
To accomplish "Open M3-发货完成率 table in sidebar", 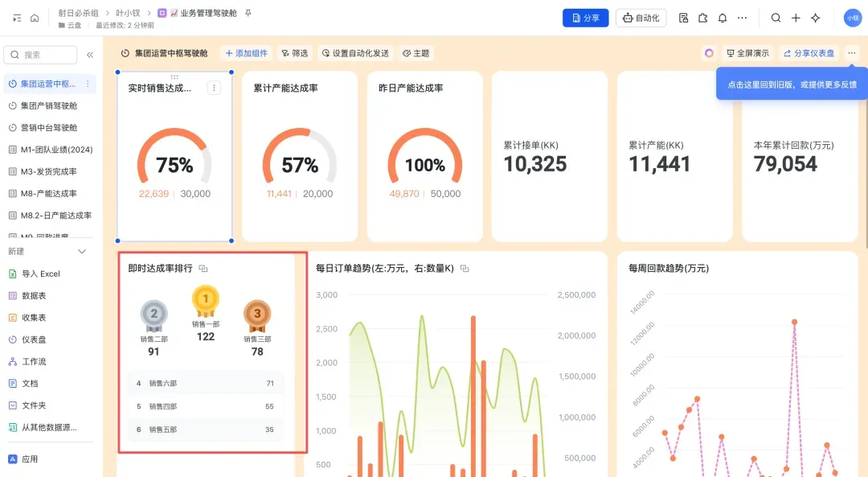I will point(49,171).
